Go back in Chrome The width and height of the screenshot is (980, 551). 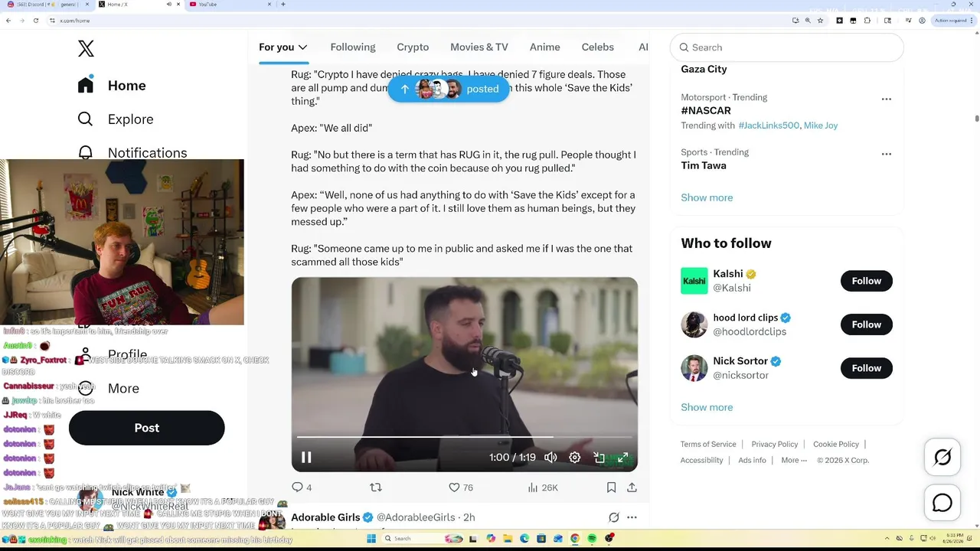pos(8,21)
